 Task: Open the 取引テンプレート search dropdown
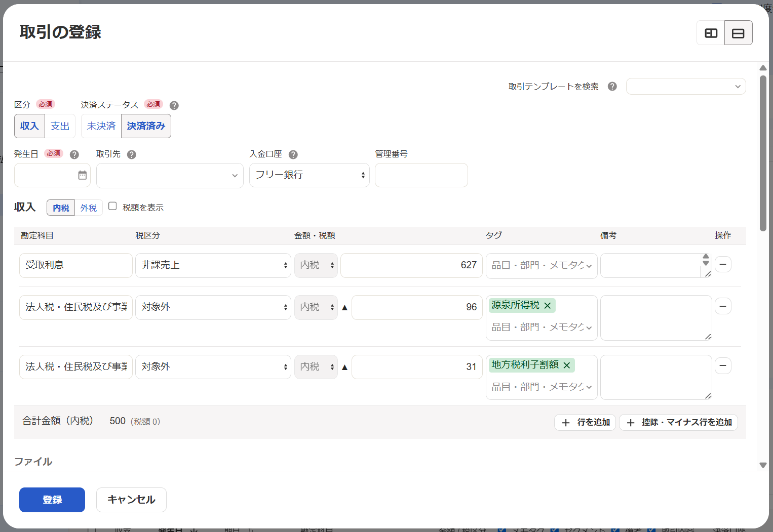click(686, 87)
